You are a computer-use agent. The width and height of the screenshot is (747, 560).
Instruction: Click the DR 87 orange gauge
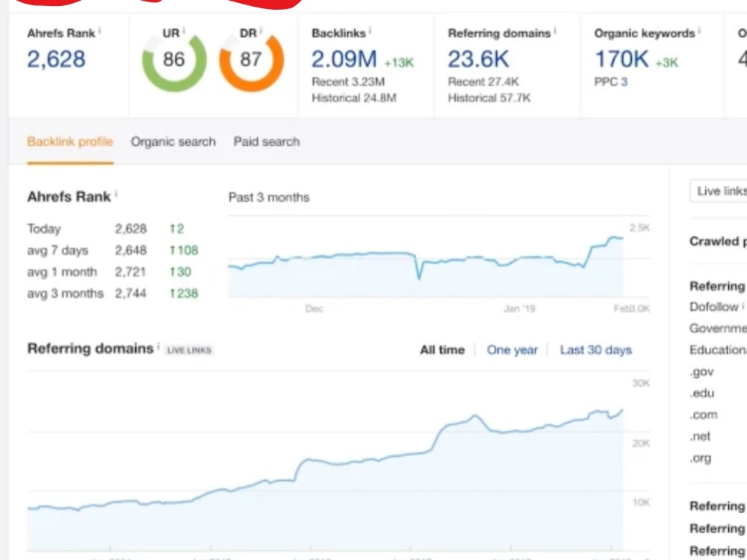[x=251, y=60]
